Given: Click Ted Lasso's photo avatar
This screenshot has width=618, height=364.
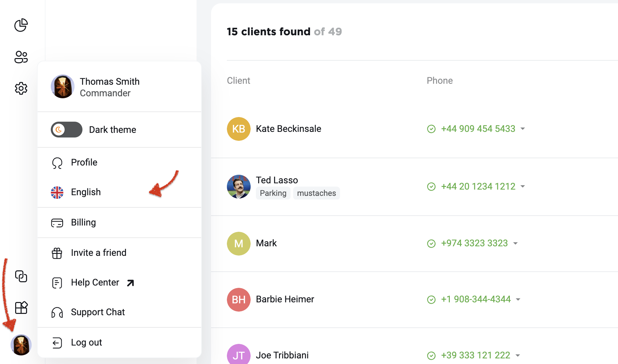Looking at the screenshot, I should [x=239, y=187].
